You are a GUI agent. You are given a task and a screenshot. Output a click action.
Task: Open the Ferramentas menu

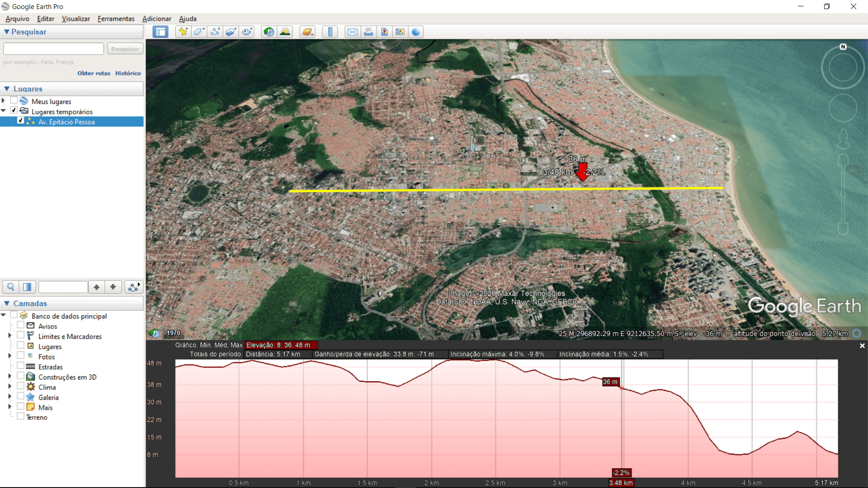(x=116, y=19)
